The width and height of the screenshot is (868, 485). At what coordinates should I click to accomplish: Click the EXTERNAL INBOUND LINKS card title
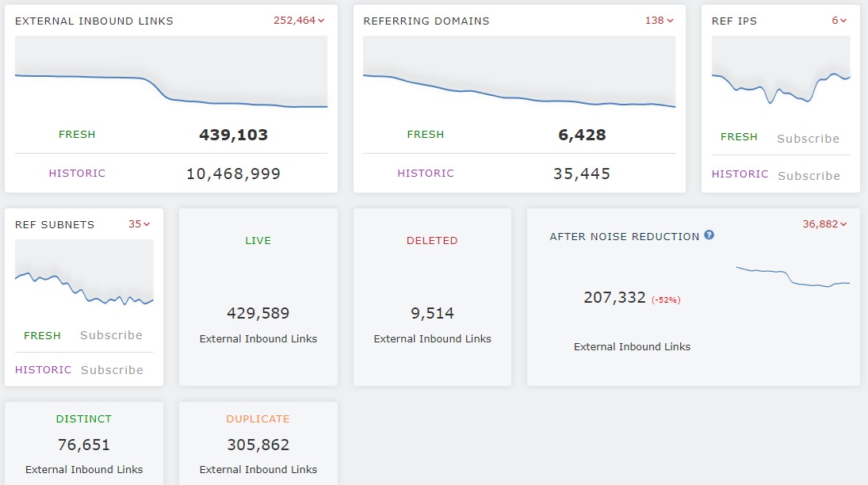(94, 21)
